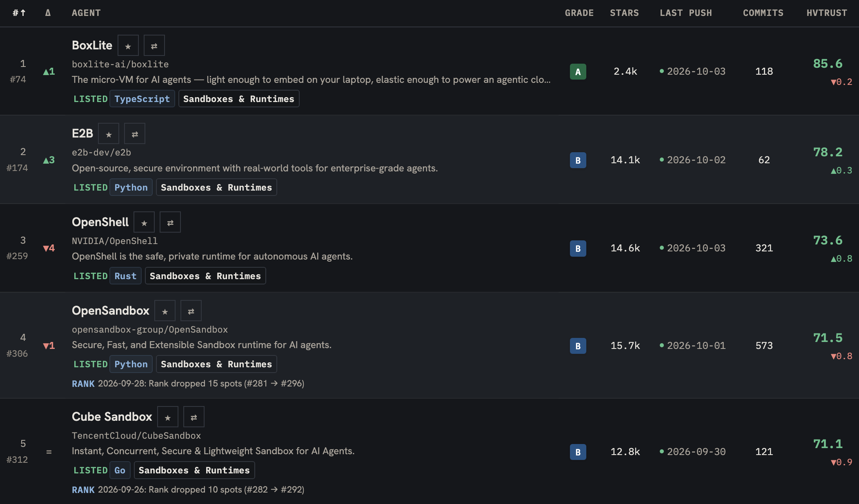Filter by TypeScript language tag
Screen dimensions: 859x504
(x=142, y=99)
